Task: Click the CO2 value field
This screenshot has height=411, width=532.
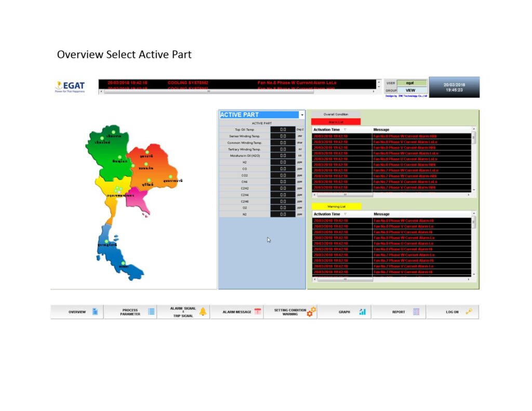Action: 283,175
